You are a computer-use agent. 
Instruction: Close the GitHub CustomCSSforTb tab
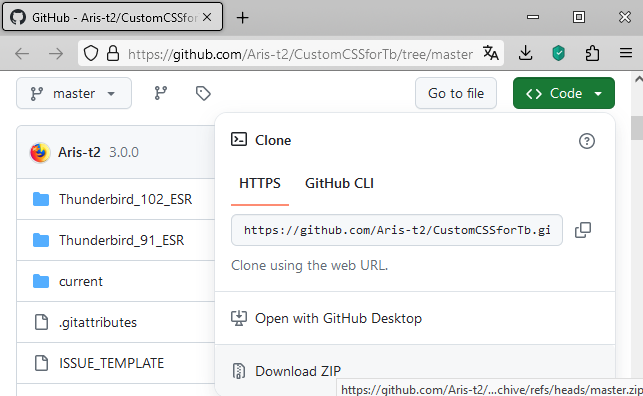click(x=207, y=17)
